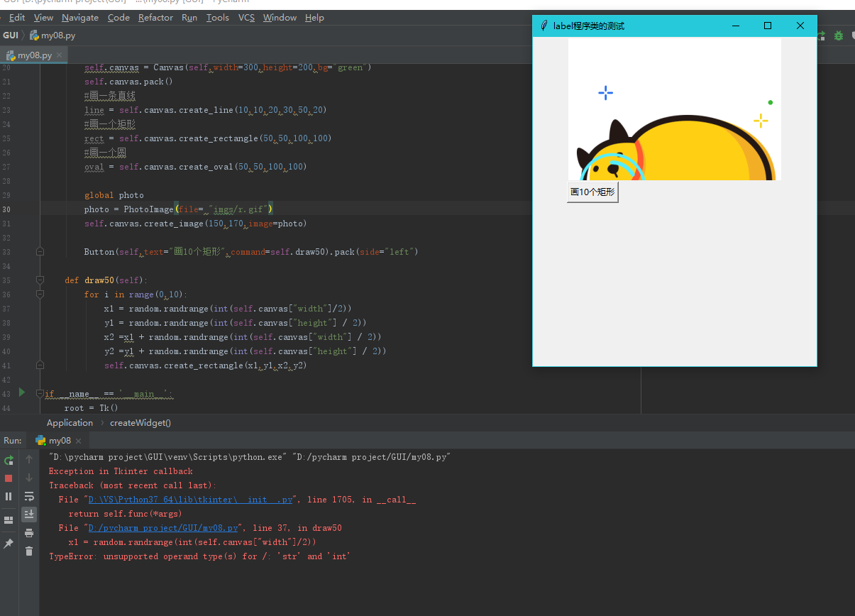The image size is (855, 616).
Task: Open the my08.py traceback link
Action: coord(164,528)
